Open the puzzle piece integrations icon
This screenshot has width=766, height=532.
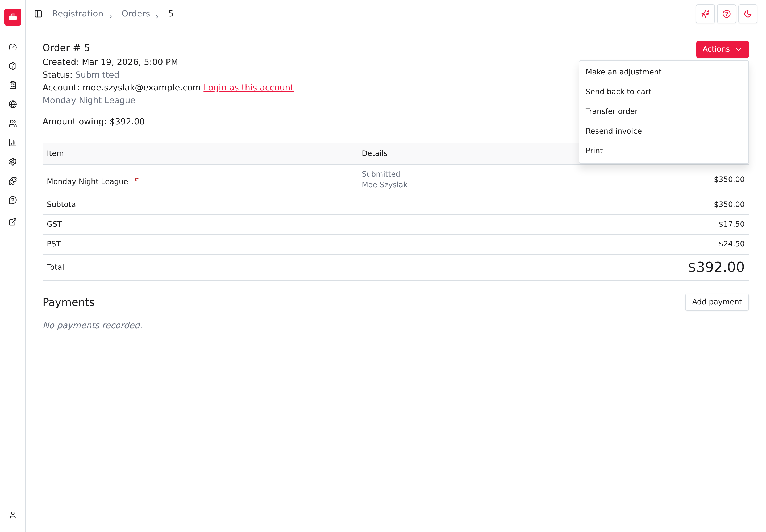[x=13, y=181]
